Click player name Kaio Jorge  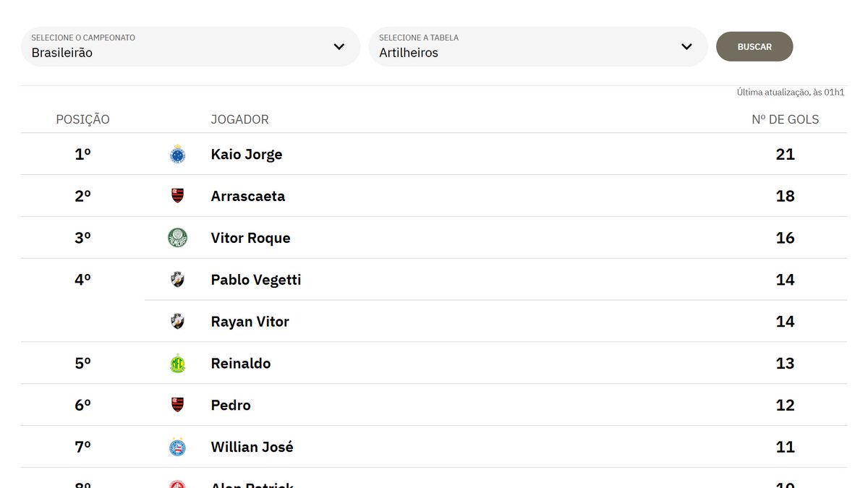pyautogui.click(x=247, y=154)
